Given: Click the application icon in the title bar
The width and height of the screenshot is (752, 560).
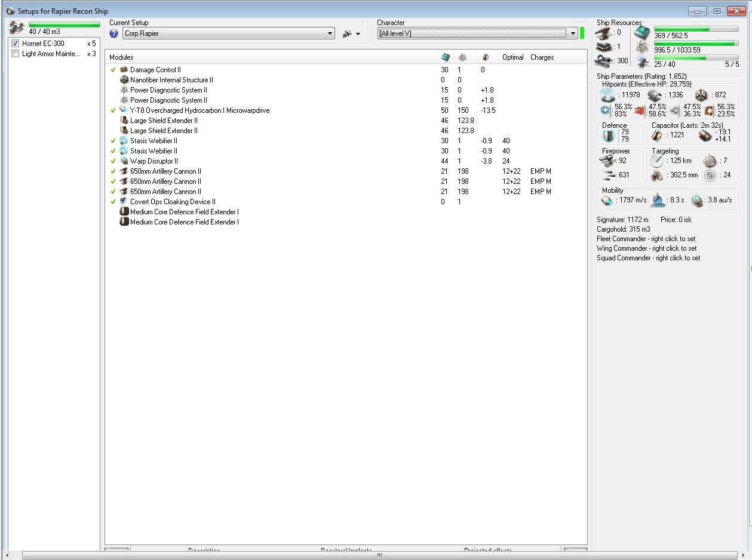Looking at the screenshot, I should (10, 11).
